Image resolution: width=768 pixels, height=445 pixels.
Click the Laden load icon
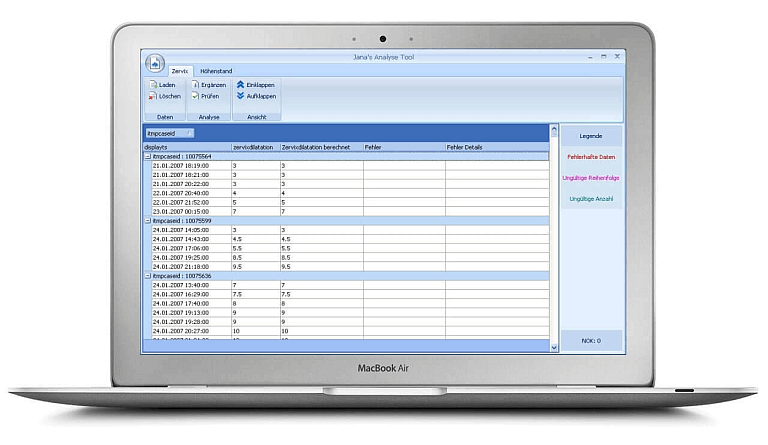click(x=153, y=85)
